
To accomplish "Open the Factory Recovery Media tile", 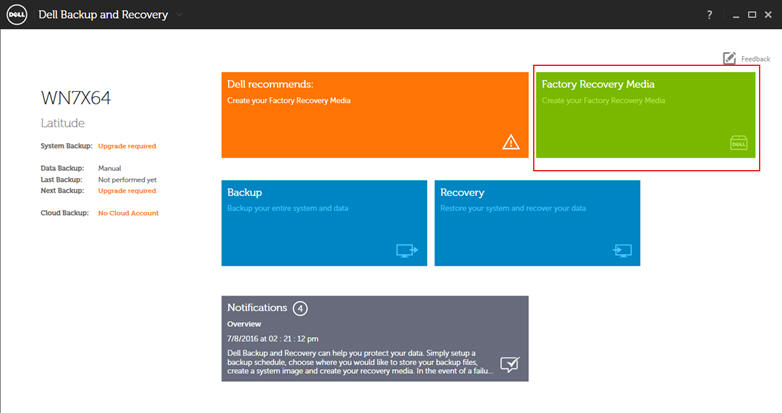I will (645, 115).
